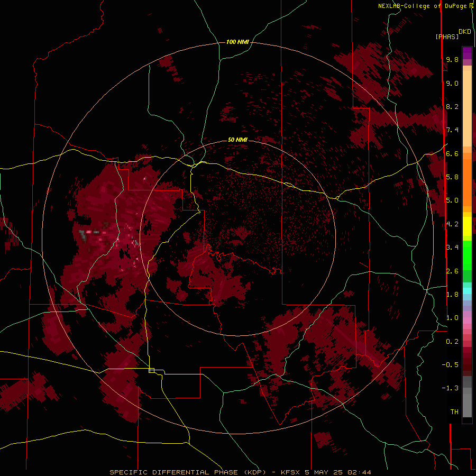Click the DKD unit label above the scale
Viewport: 476px width, 476px height.
click(x=465, y=32)
